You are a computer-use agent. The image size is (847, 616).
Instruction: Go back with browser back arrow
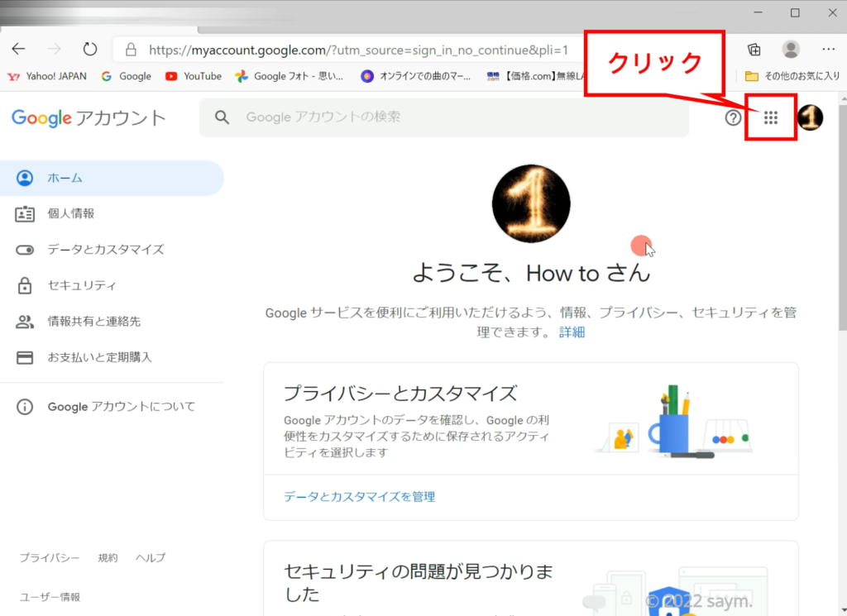[18, 49]
